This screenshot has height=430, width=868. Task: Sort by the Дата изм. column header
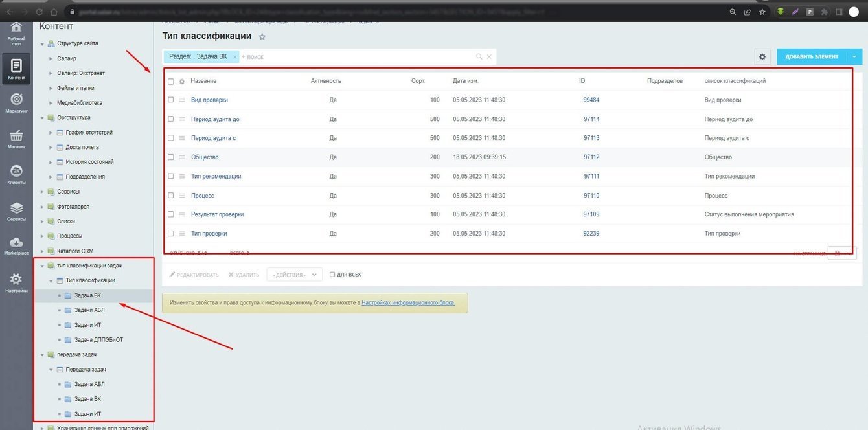tap(466, 81)
